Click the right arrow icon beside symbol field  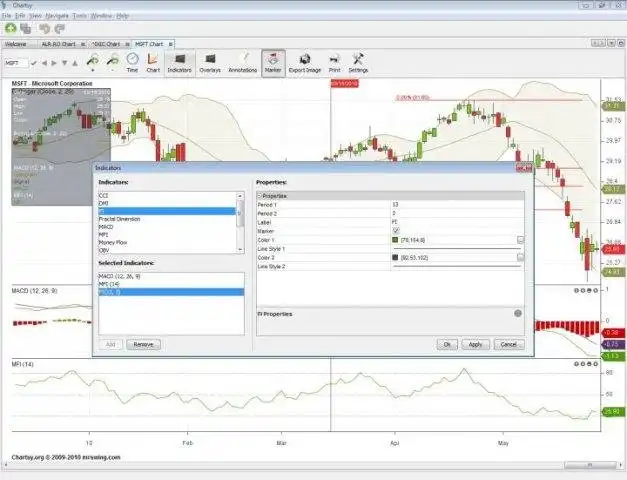coord(54,63)
